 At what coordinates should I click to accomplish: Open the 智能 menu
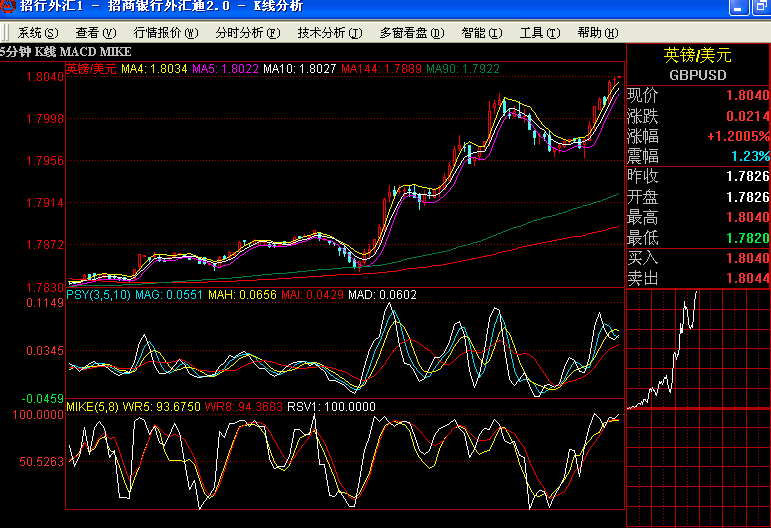pyautogui.click(x=481, y=33)
